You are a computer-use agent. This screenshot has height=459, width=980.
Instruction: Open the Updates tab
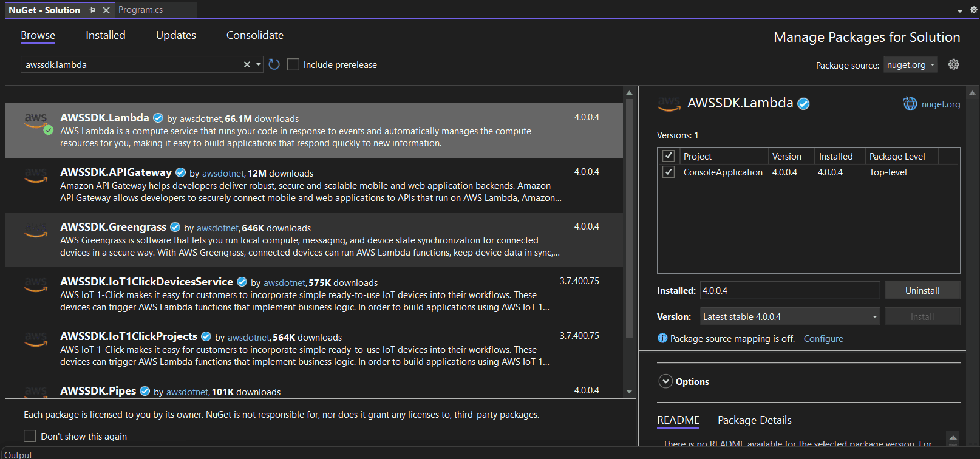(176, 35)
